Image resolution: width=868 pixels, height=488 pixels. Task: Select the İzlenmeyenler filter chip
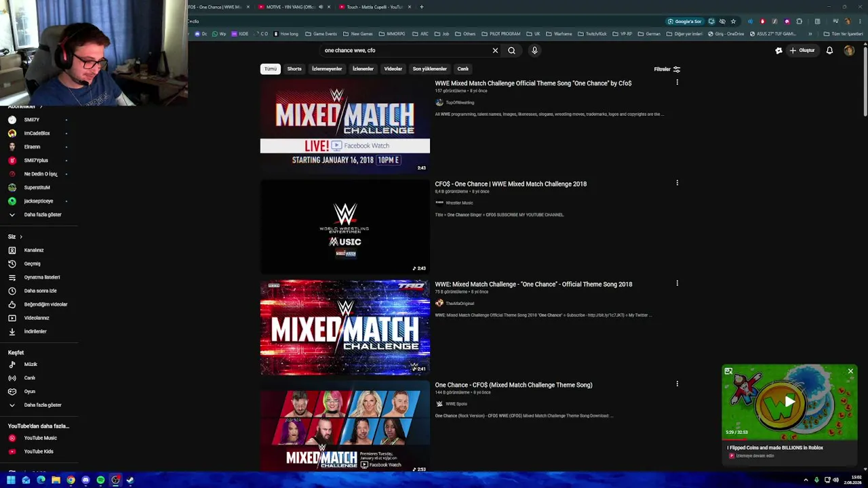pyautogui.click(x=327, y=68)
